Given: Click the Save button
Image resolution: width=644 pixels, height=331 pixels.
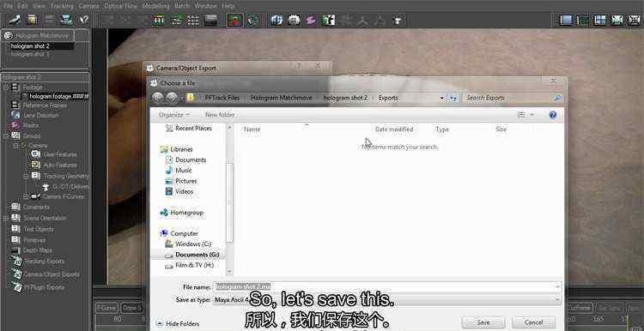Looking at the screenshot, I should [x=483, y=322].
